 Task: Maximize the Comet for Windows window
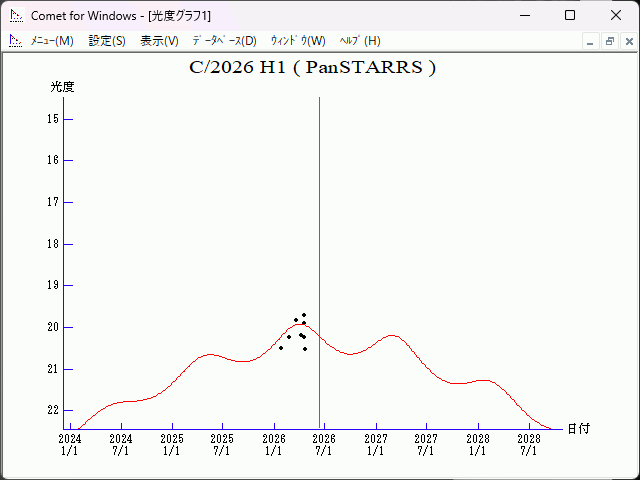coord(570,16)
